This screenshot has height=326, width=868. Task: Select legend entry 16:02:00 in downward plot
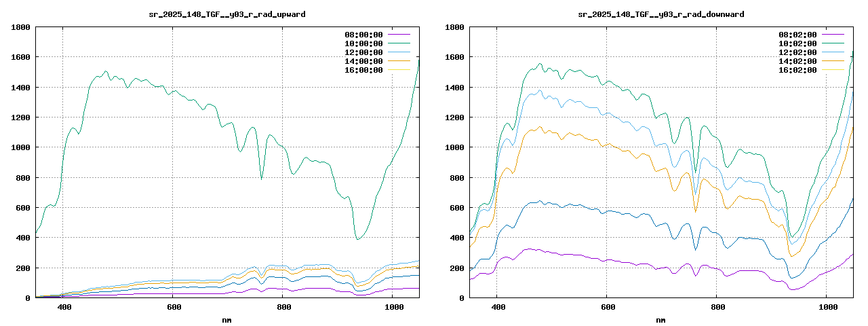click(x=797, y=70)
